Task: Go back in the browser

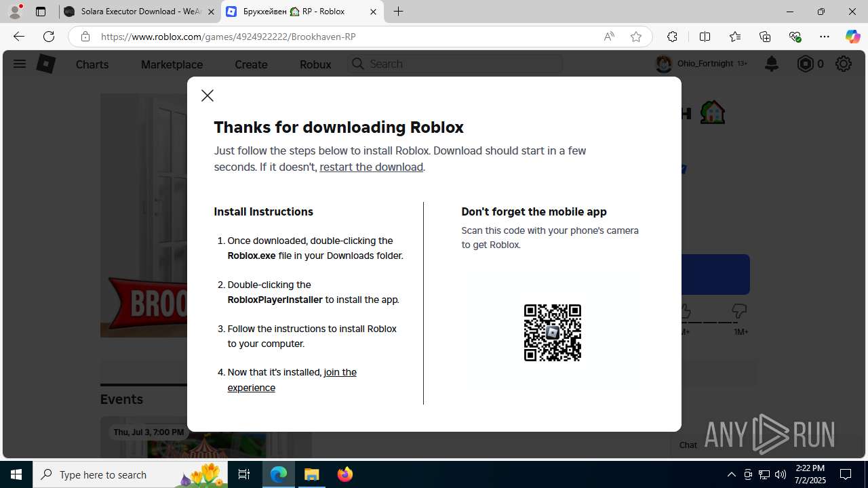Action: click(x=18, y=37)
